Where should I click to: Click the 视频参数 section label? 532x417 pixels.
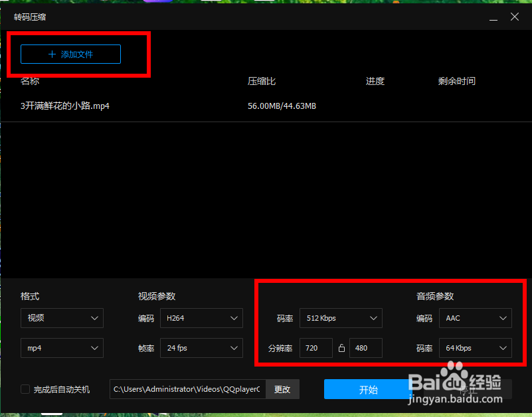[x=157, y=296]
